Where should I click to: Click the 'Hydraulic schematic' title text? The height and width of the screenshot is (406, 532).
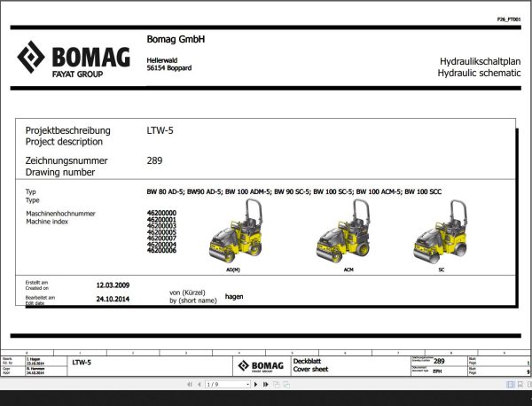click(x=479, y=73)
